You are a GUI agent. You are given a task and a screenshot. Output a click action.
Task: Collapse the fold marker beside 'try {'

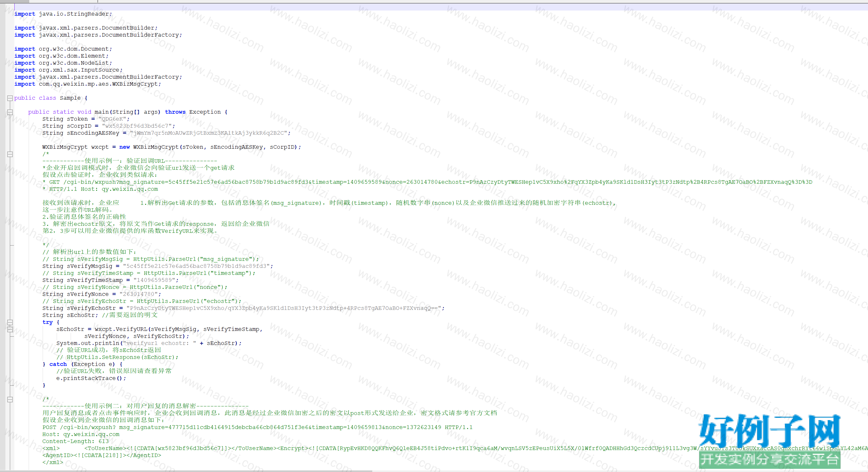tap(10, 322)
